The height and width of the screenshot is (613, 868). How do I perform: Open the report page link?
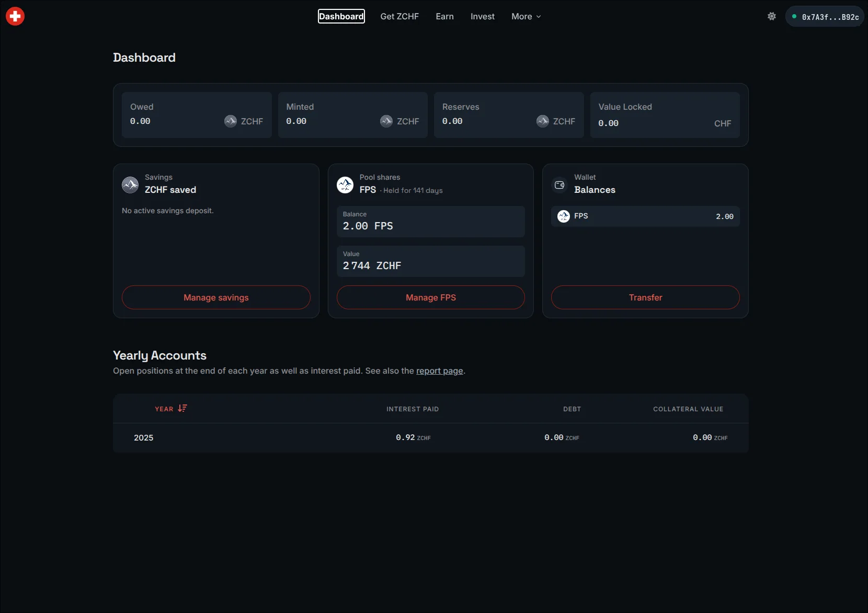point(440,371)
